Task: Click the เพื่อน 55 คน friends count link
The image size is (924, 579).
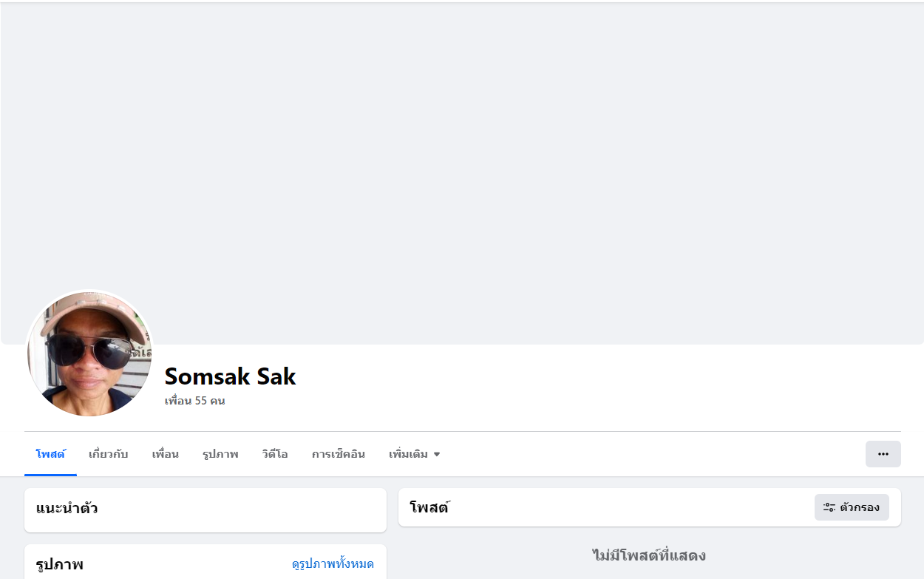Action: pos(194,401)
